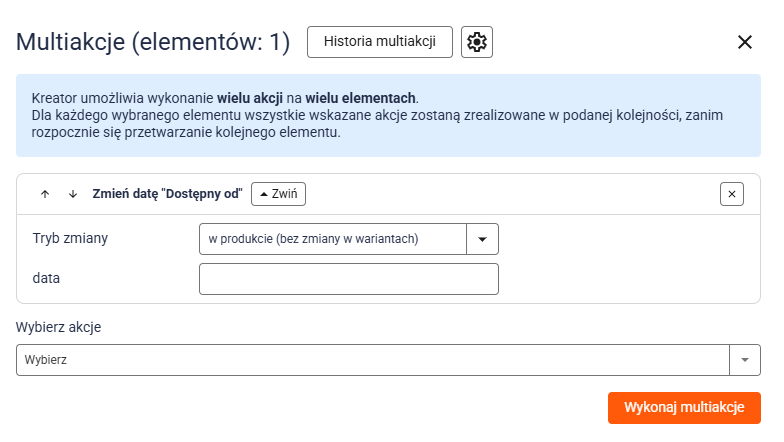Image resolution: width=784 pixels, height=442 pixels.
Task: Open the "Wybierz" action select box
Action: point(372,360)
